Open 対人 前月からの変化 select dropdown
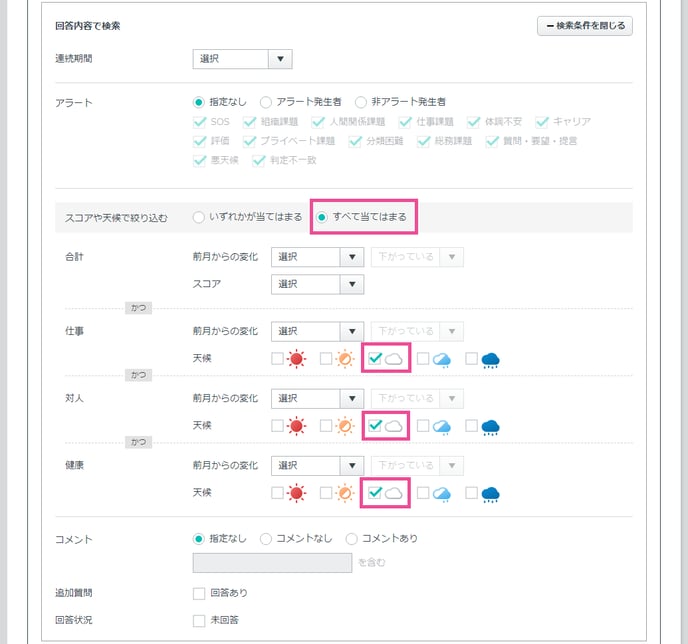 317,398
